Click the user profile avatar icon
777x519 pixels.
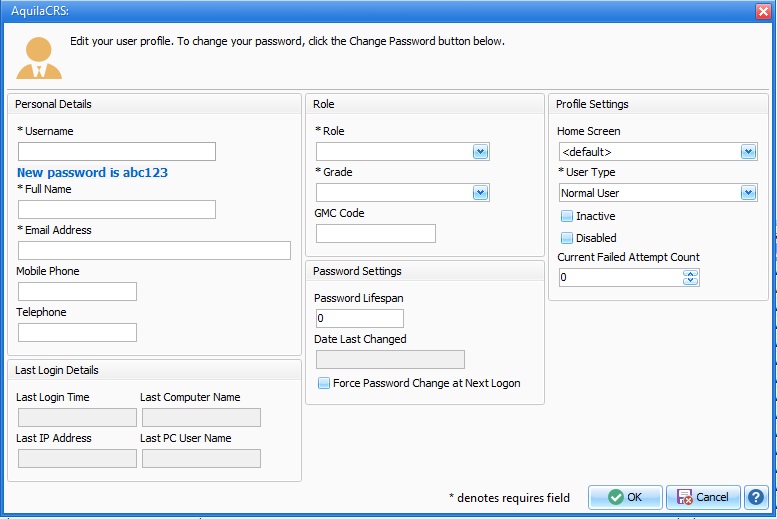[38, 58]
